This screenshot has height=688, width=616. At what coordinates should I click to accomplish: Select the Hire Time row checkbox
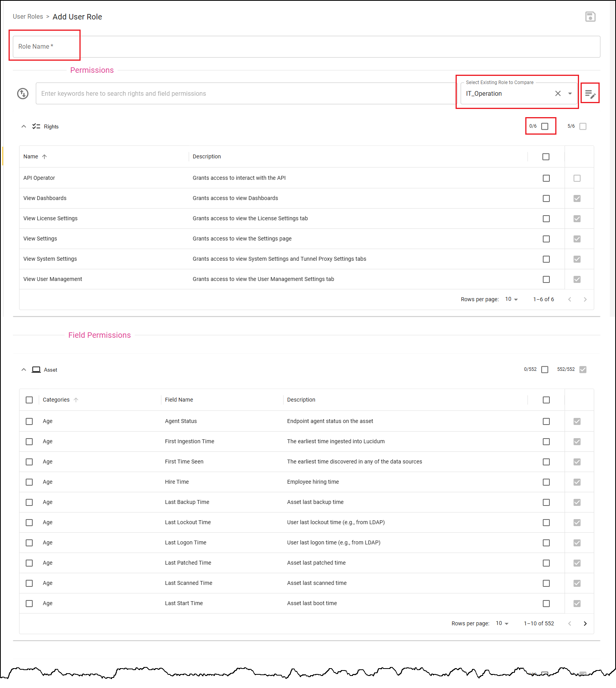click(x=29, y=482)
